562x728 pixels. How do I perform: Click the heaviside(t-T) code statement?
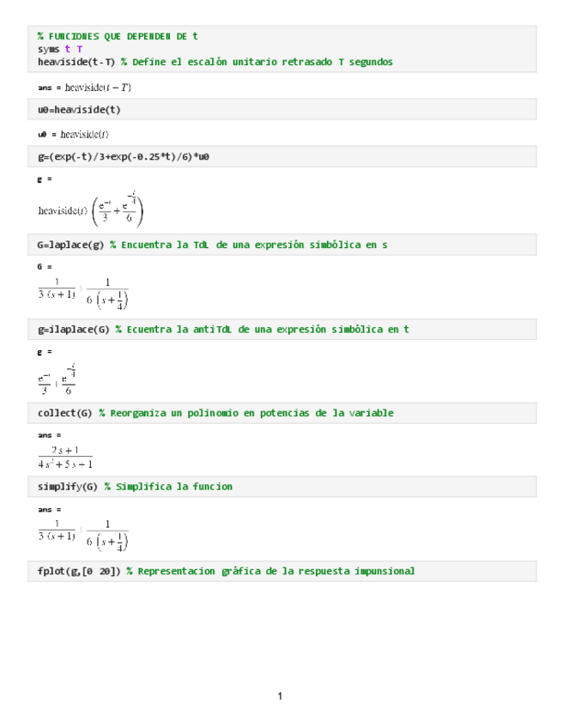76,62
